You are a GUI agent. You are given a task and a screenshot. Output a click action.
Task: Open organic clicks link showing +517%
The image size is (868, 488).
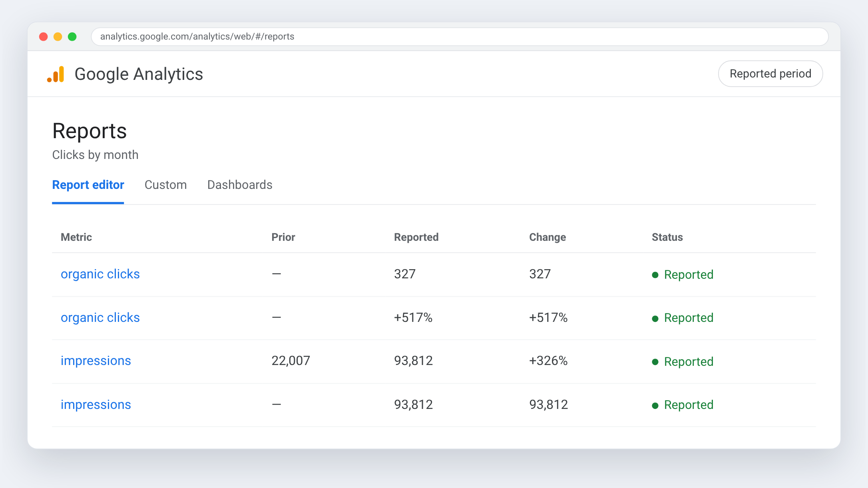[100, 318]
